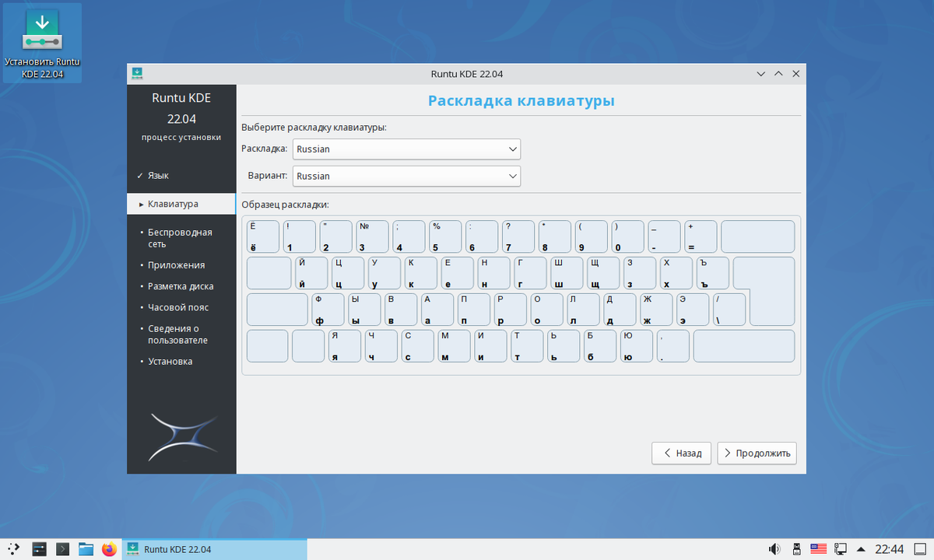The image size is (934, 560).
Task: Click the Runtu KDE 22.04 taskbar window entry
Action: 216,549
